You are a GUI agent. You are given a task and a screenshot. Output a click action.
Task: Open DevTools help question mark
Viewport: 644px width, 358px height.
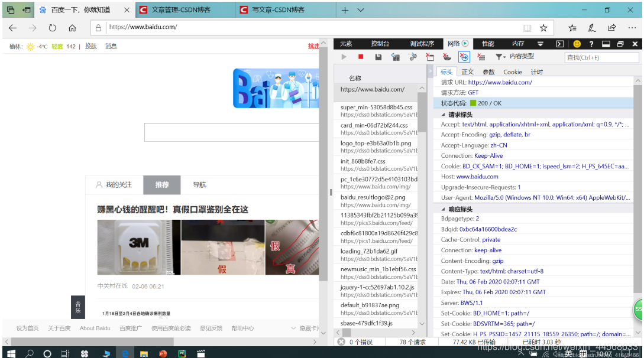(591, 44)
